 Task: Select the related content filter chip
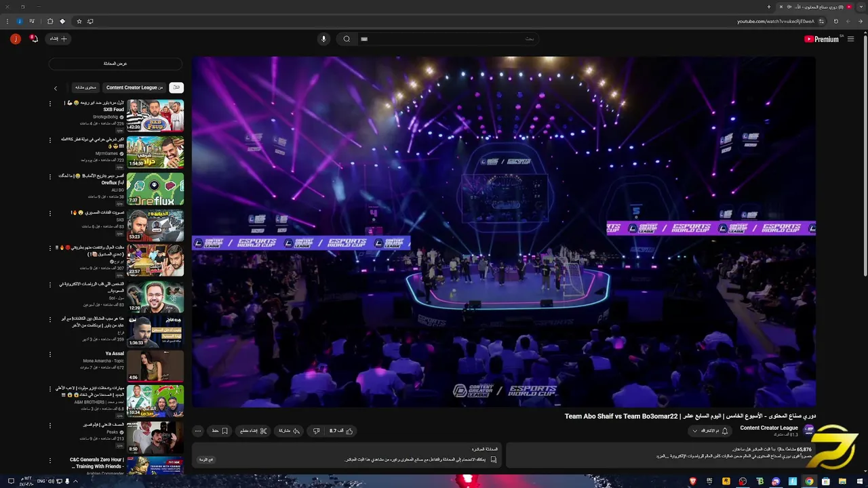tap(86, 87)
